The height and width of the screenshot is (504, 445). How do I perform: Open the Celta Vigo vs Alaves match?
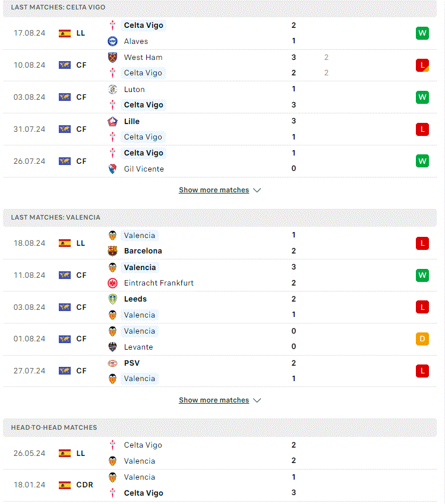coord(220,33)
